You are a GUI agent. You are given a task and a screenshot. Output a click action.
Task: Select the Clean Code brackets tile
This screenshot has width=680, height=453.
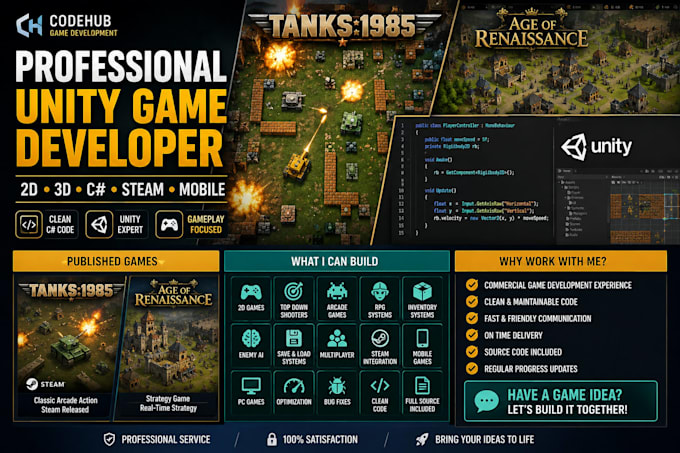tap(379, 392)
